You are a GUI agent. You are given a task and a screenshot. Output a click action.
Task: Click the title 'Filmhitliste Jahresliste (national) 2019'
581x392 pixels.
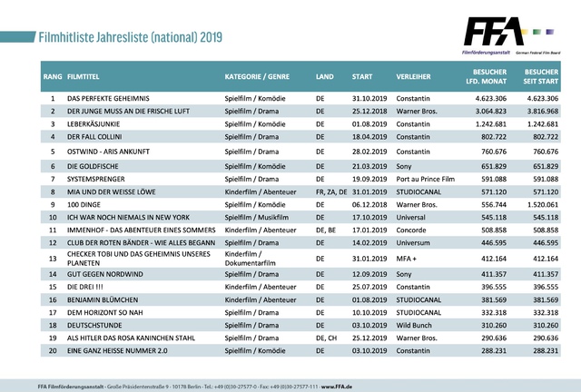click(x=131, y=37)
